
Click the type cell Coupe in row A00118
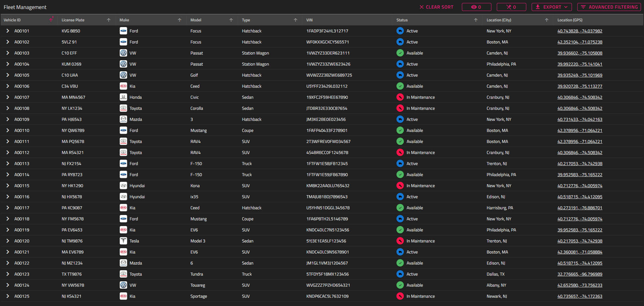[248, 219]
